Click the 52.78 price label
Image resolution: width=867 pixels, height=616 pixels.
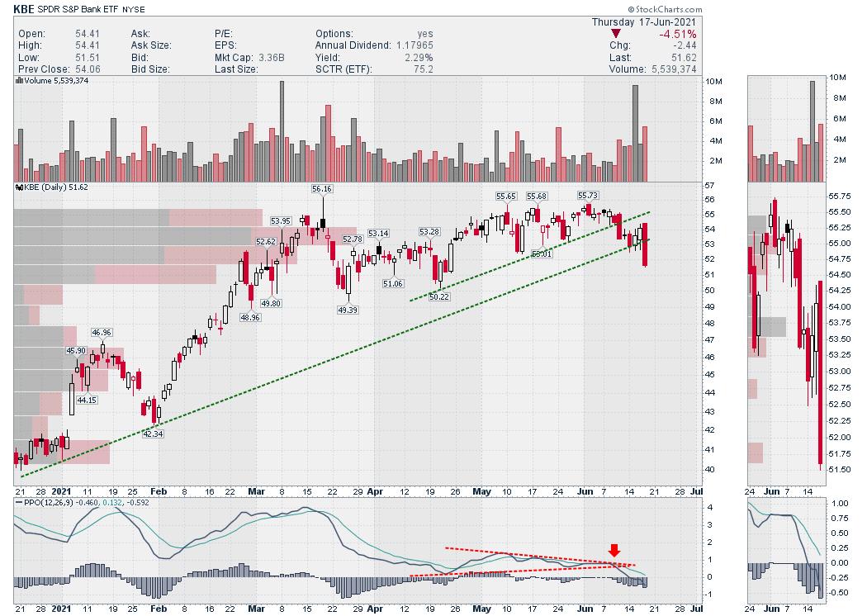(353, 239)
